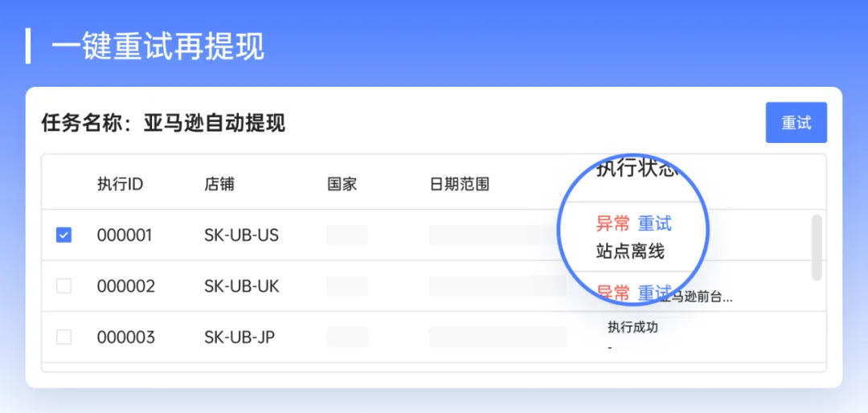Click the 站点离线 error reason
The width and height of the screenshot is (868, 413).
click(x=630, y=252)
